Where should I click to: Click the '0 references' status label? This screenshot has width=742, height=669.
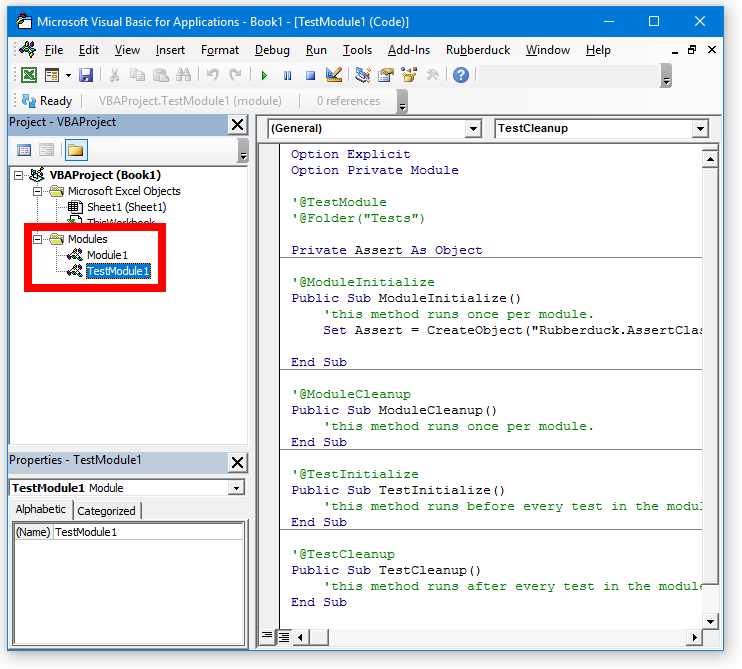pyautogui.click(x=348, y=101)
